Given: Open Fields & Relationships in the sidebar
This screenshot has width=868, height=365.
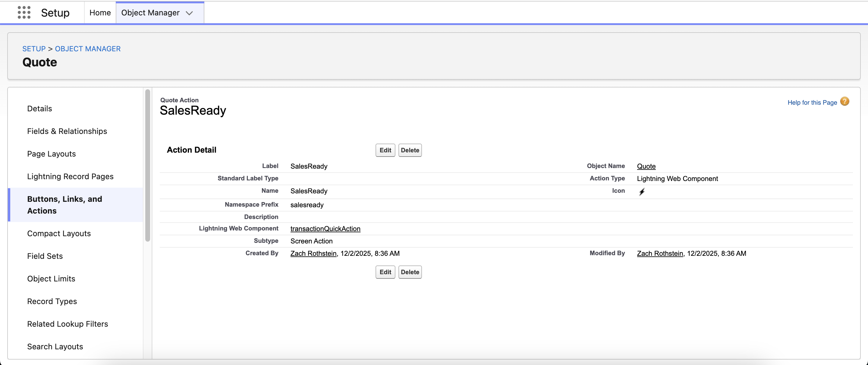Looking at the screenshot, I should 67,131.
